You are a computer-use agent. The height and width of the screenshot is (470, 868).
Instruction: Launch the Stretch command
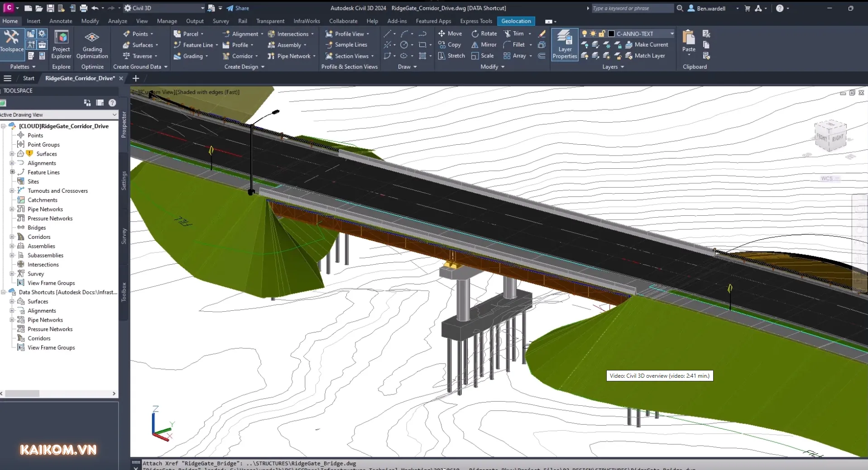[x=451, y=56]
